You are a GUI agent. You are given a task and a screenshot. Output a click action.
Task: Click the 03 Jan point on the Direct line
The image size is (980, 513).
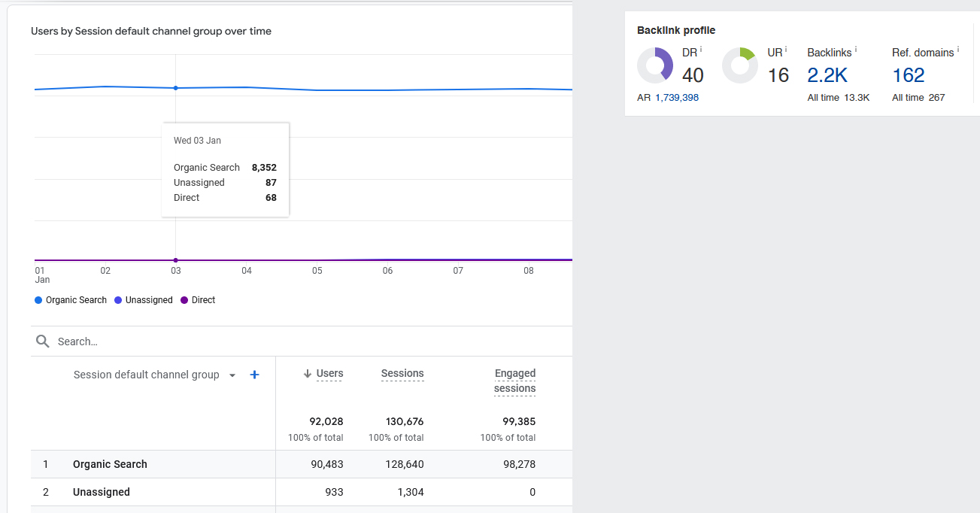tap(176, 260)
